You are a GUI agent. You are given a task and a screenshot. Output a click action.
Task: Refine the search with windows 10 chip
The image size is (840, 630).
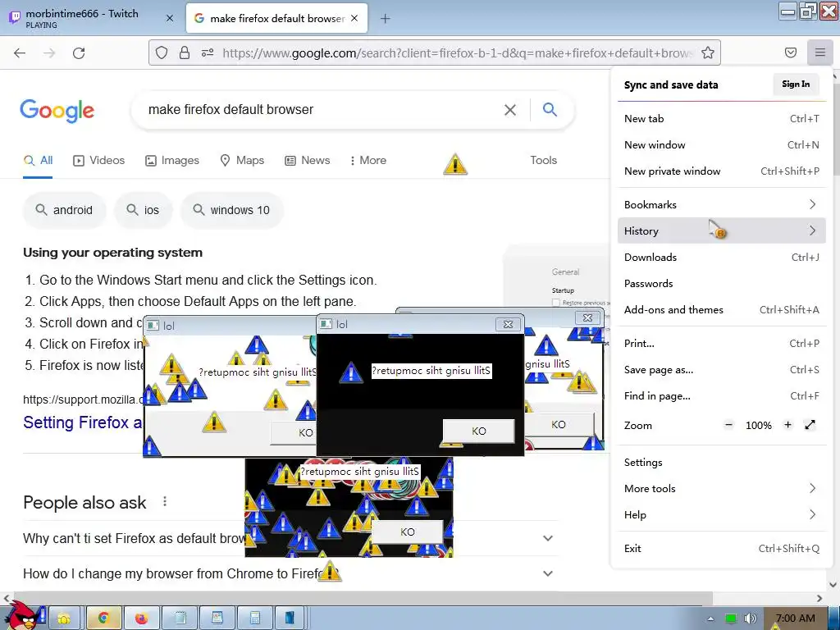point(231,210)
